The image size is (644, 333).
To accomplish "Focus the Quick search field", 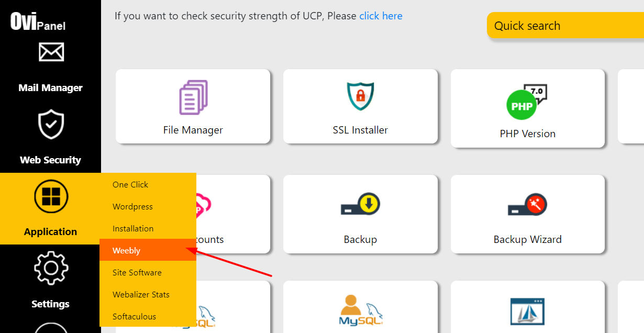I will point(565,26).
